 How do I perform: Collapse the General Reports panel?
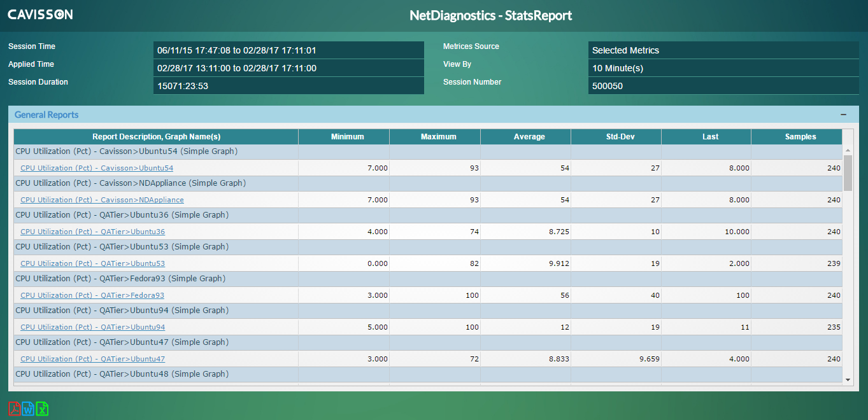(x=844, y=115)
